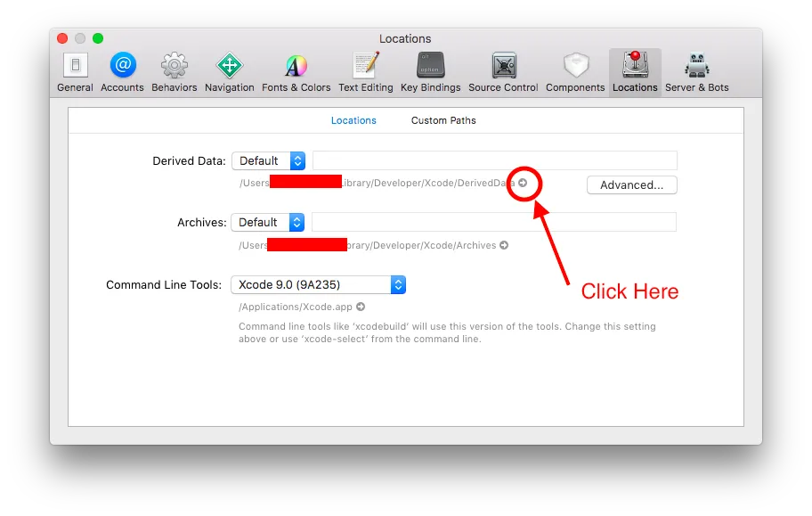Minimize the Locations window

pyautogui.click(x=80, y=38)
